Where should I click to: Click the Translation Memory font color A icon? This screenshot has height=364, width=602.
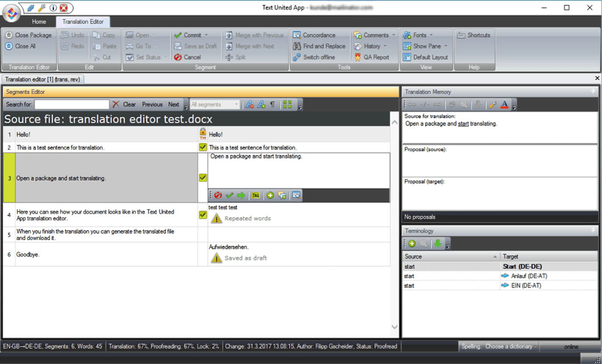tap(504, 104)
